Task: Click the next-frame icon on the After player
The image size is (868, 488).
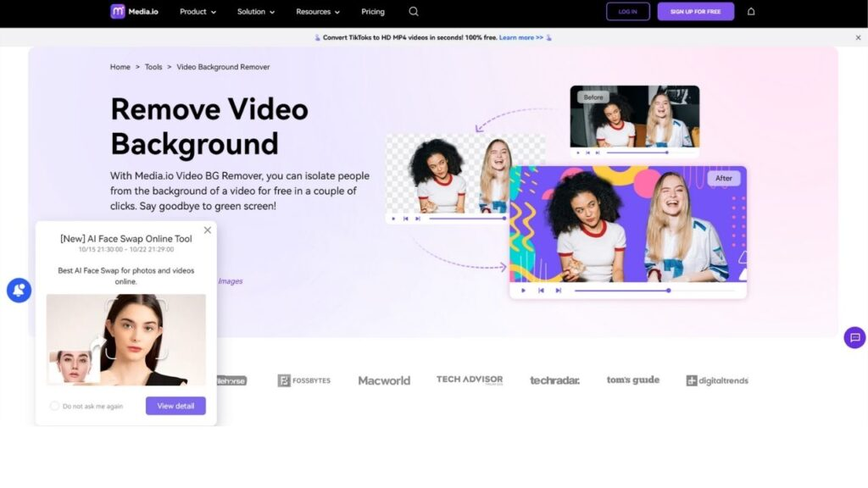Action: 559,291
